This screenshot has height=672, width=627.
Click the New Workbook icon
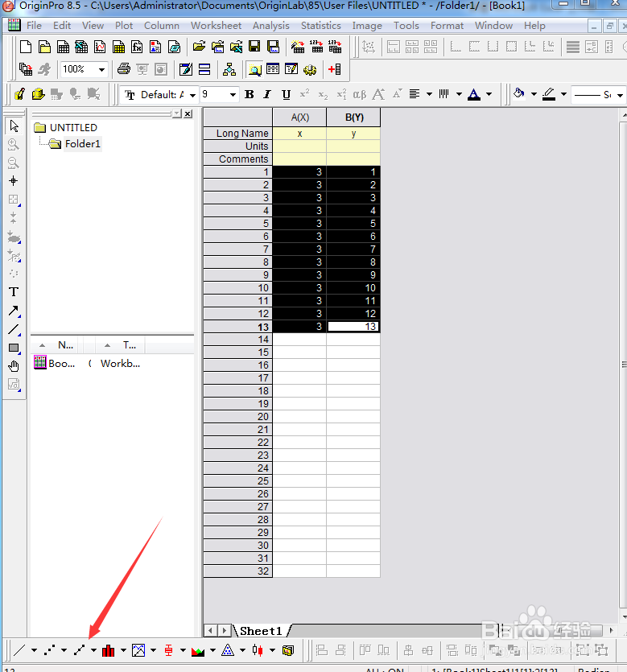coord(63,47)
